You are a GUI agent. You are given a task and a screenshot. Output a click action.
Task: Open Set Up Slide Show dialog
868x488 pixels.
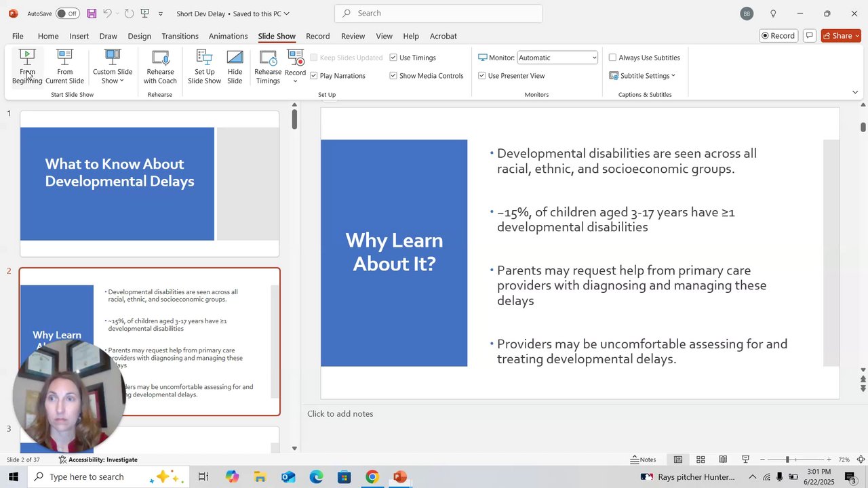(204, 66)
